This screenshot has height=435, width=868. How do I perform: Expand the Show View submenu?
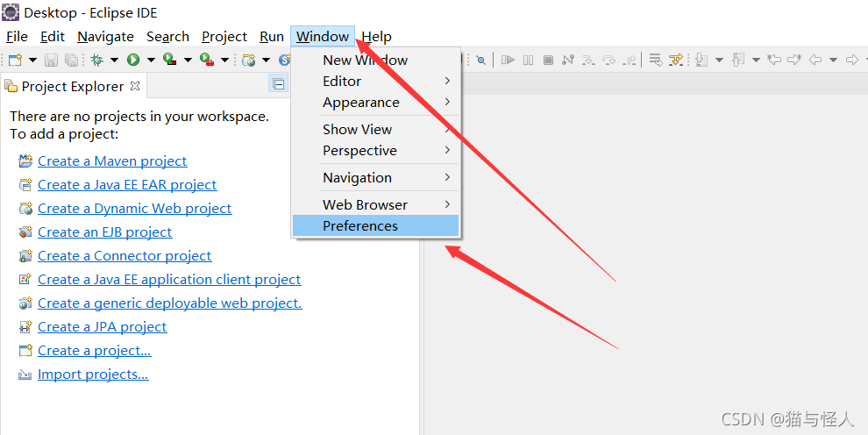tap(376, 130)
